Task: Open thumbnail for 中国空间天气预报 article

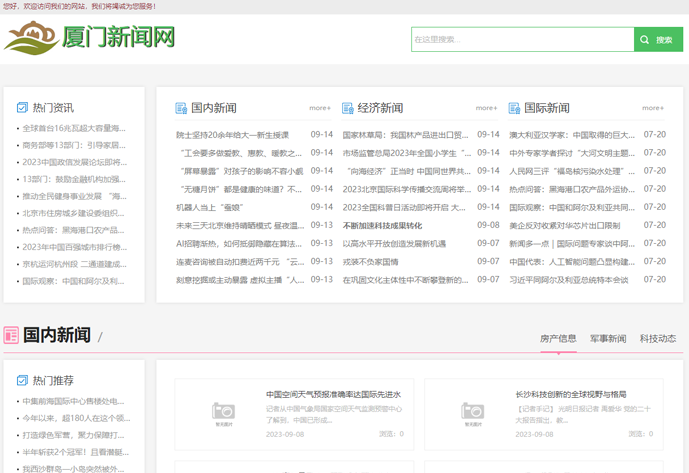Action: coord(223,413)
